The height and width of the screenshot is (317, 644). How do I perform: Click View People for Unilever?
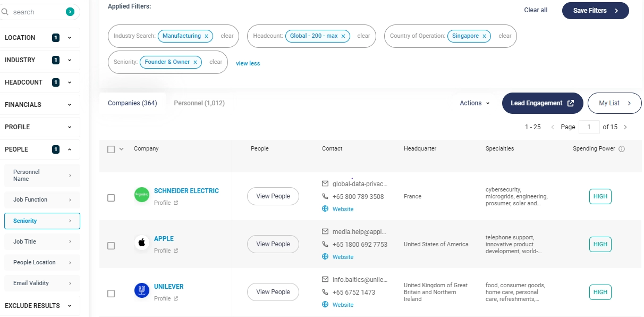tap(273, 292)
